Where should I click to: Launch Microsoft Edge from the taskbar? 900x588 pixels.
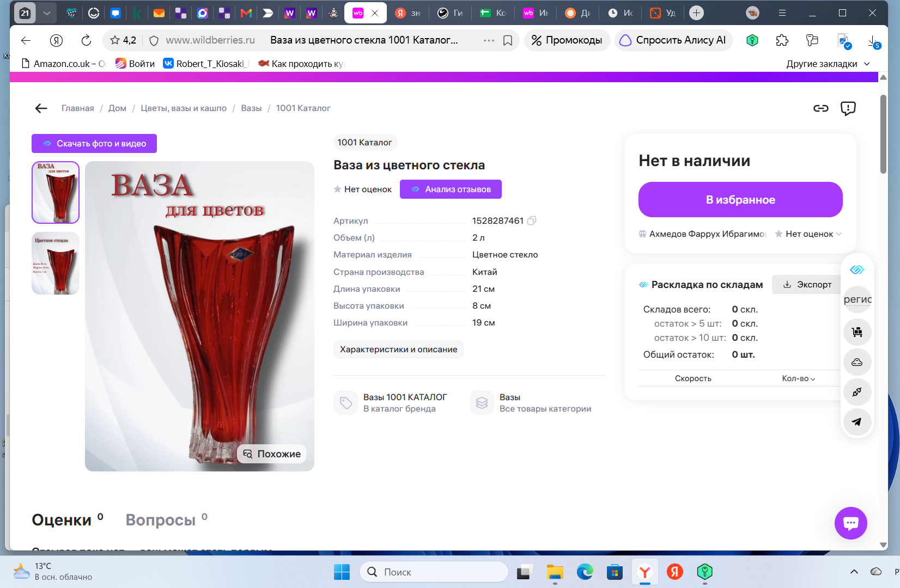click(585, 572)
